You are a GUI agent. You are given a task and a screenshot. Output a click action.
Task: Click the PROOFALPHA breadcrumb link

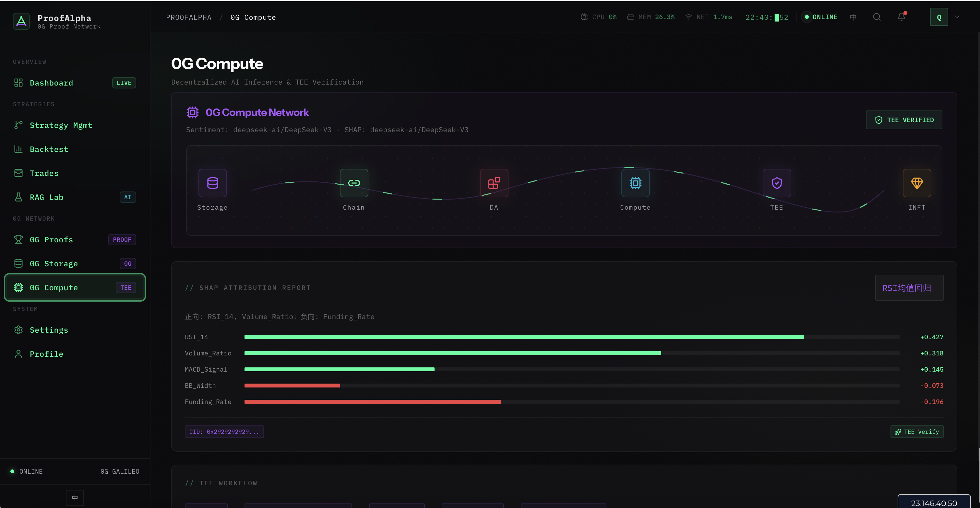(x=189, y=17)
